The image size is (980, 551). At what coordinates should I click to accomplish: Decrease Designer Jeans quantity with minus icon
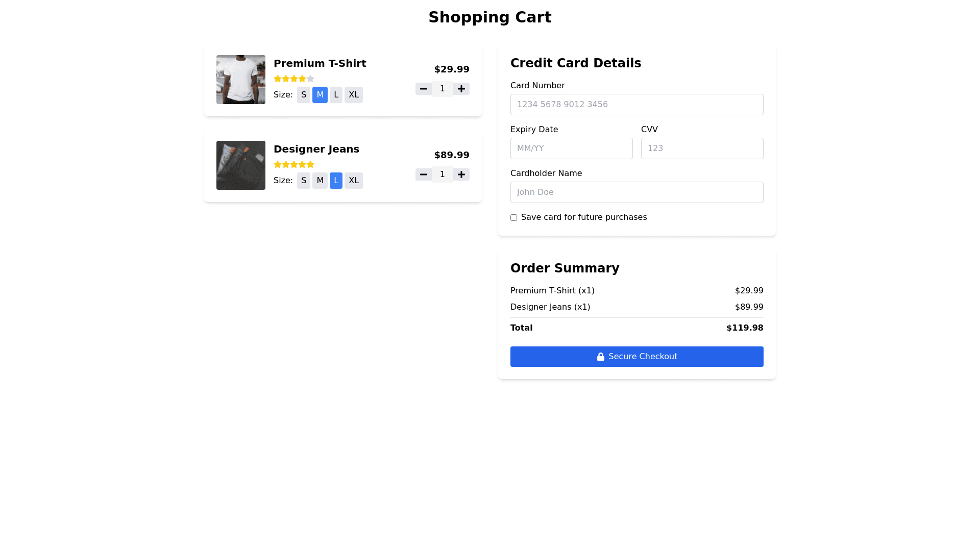click(423, 174)
